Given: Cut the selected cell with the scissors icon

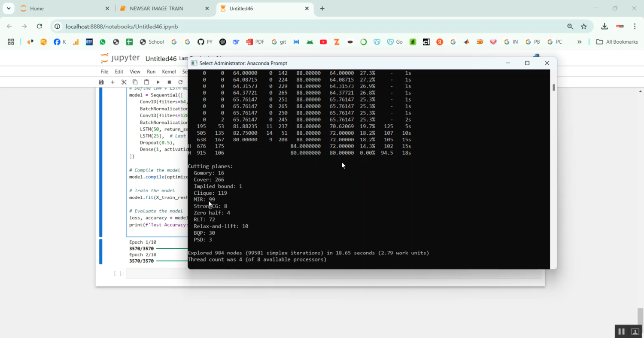Looking at the screenshot, I should pyautogui.click(x=124, y=82).
